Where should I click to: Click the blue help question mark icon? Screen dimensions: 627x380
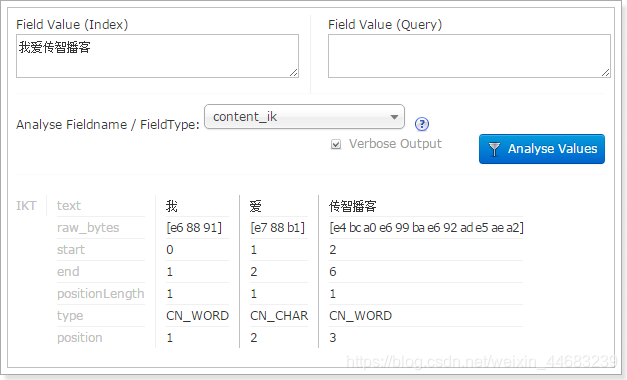point(422,124)
